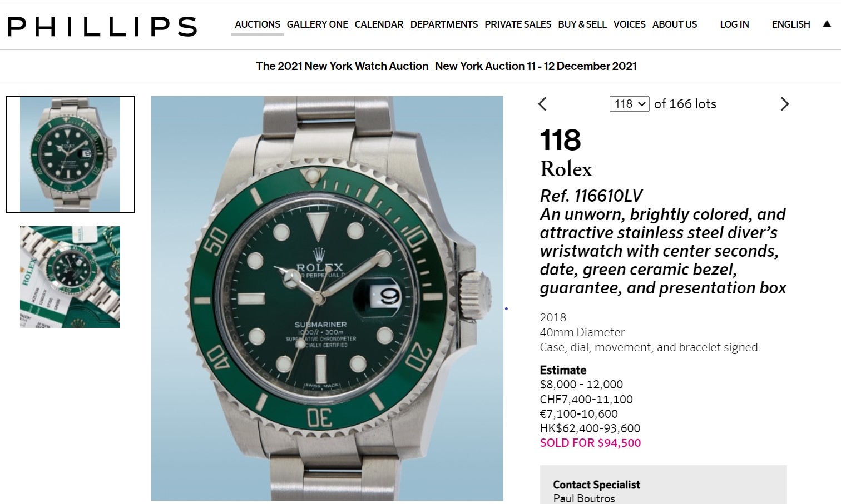Open the English language selector
The image size is (841, 504).
[x=790, y=24]
